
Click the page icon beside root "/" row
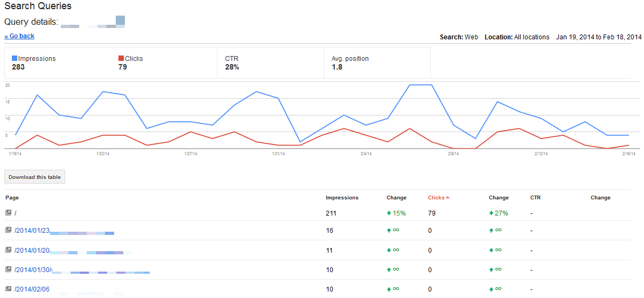8,213
